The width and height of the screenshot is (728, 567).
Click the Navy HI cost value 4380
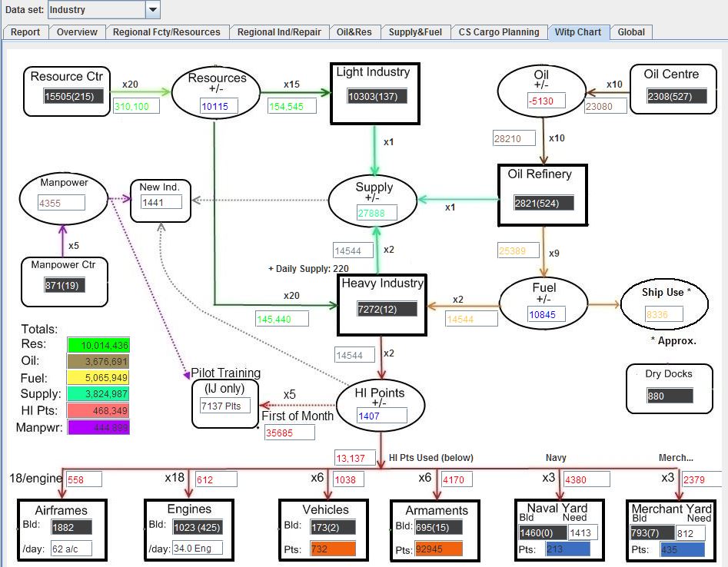point(587,479)
